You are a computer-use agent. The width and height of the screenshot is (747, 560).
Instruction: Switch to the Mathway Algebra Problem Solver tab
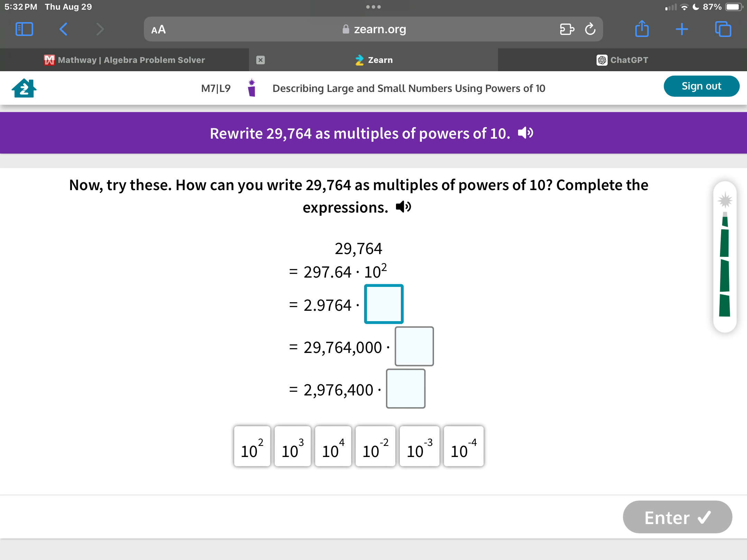(x=124, y=60)
